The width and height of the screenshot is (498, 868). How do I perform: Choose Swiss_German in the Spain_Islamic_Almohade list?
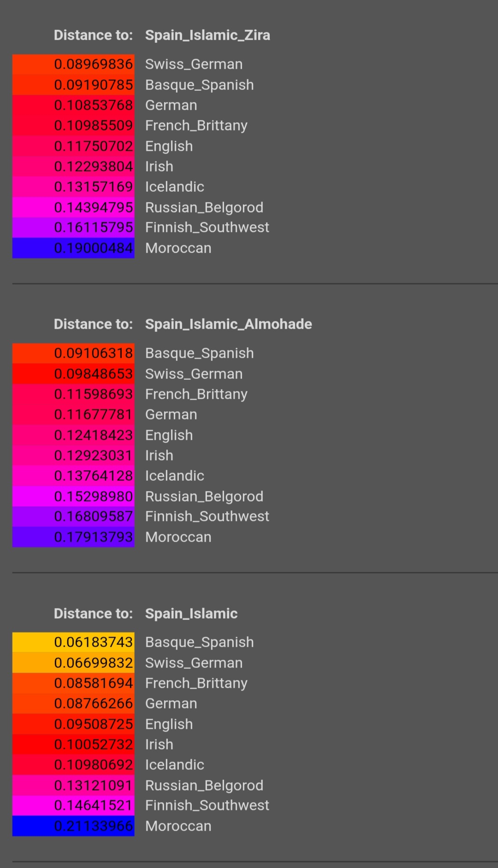point(194,374)
